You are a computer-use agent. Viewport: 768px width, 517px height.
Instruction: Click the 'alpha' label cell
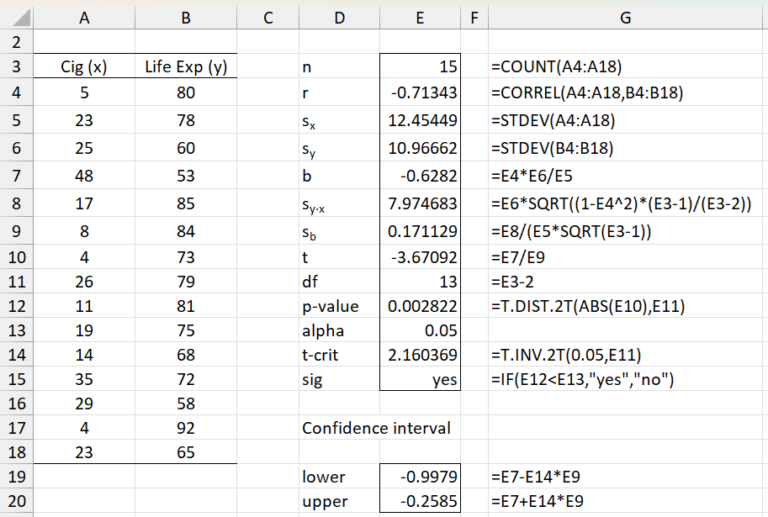click(x=339, y=330)
